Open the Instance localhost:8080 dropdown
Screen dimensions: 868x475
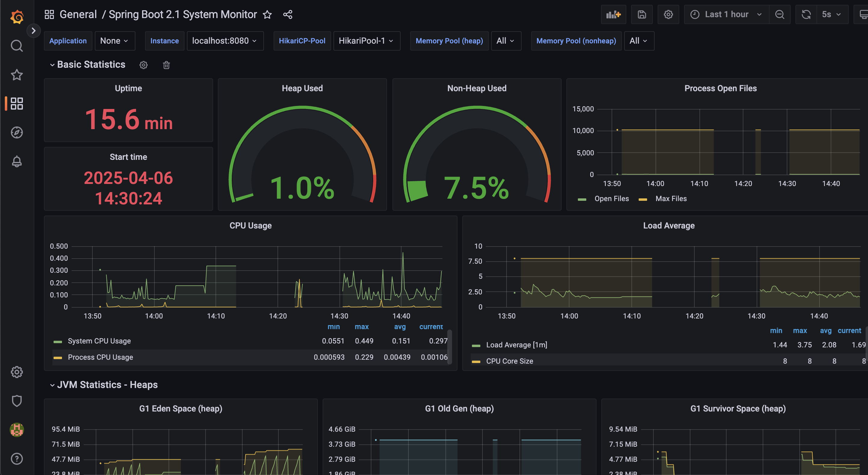tap(225, 41)
